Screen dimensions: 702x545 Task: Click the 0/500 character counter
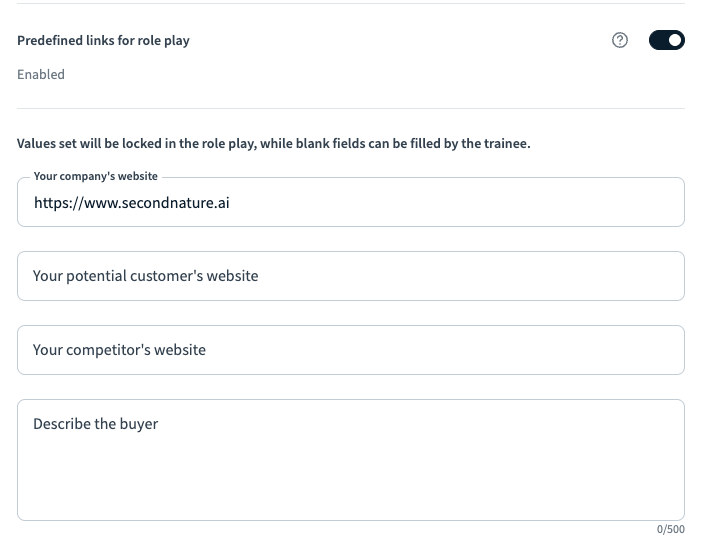(x=669, y=529)
